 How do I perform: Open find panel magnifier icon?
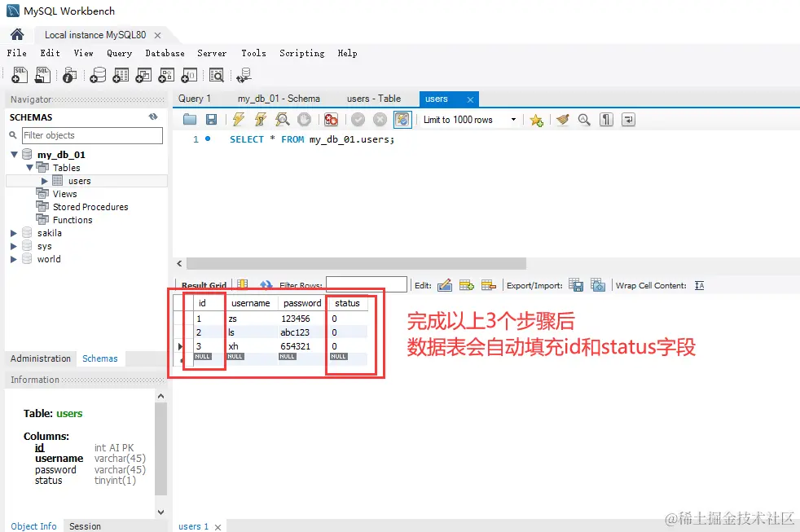[584, 120]
